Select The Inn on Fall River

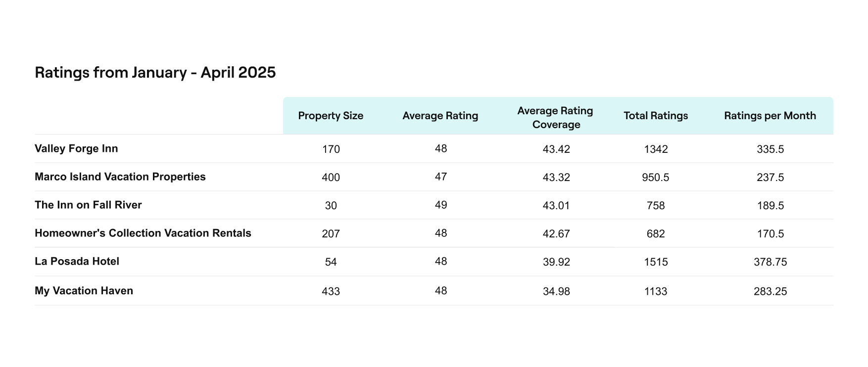pos(88,205)
